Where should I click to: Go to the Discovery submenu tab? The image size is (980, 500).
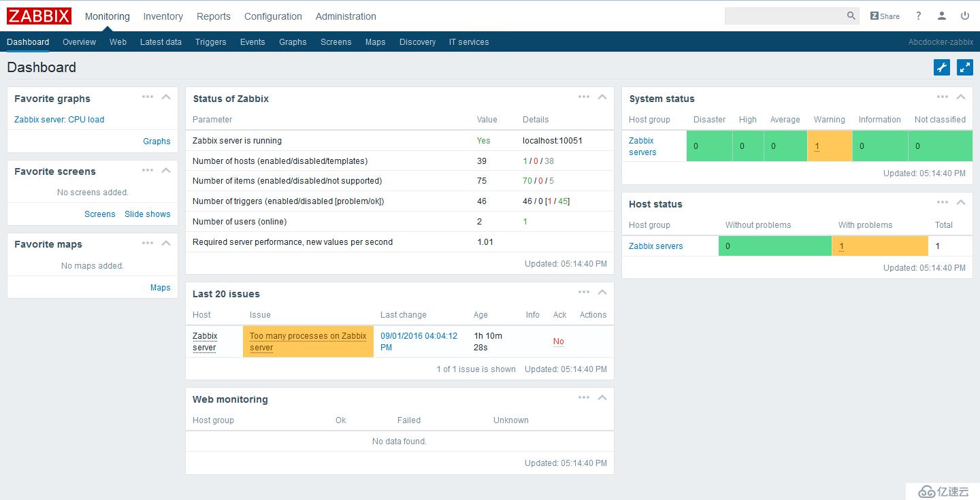pos(417,42)
